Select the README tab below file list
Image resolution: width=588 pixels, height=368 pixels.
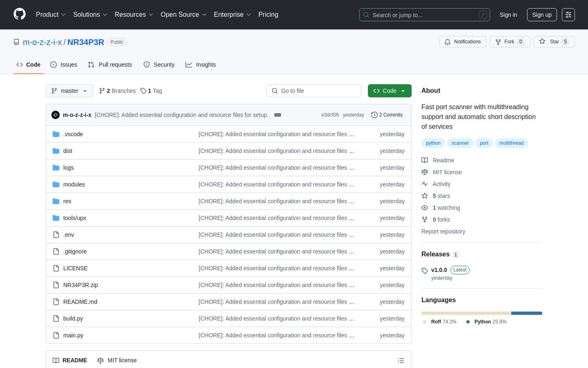[x=70, y=360]
